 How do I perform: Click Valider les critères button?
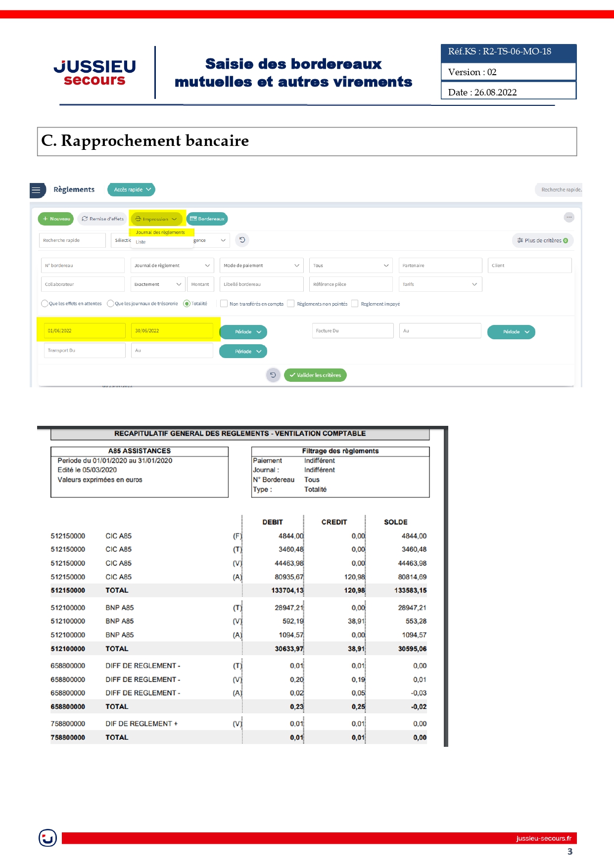315,375
